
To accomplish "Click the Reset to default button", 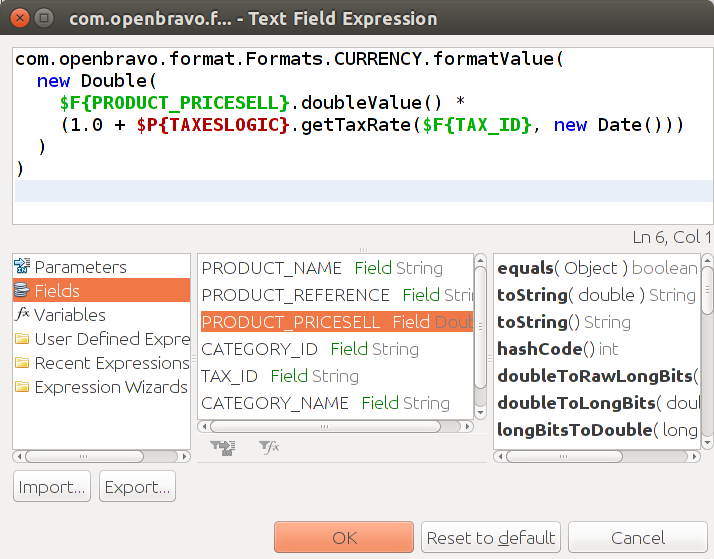I will (x=490, y=538).
